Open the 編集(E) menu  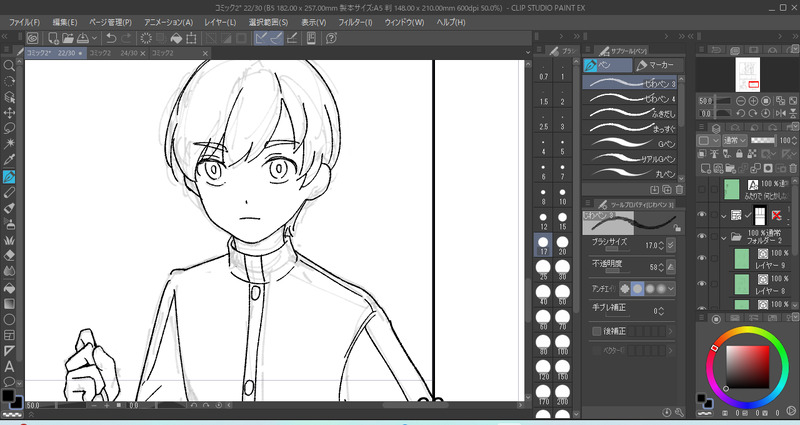point(65,22)
